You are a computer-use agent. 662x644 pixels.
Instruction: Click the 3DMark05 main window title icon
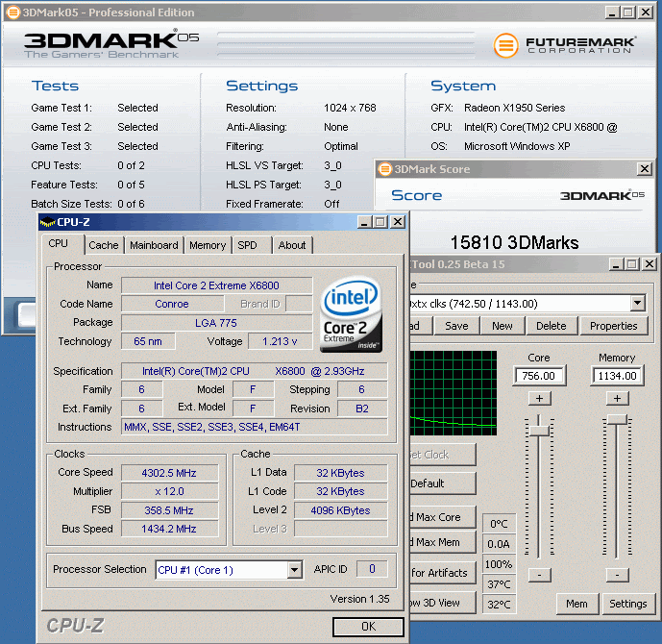(x=12, y=12)
